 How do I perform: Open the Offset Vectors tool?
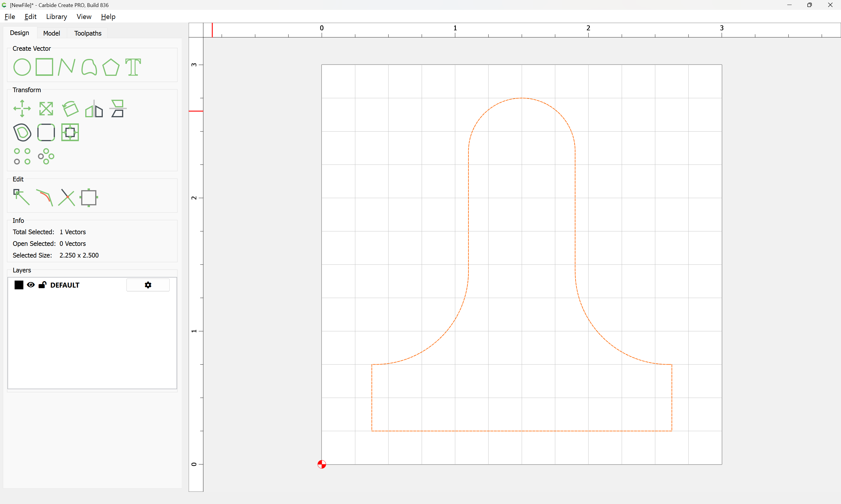click(x=22, y=132)
